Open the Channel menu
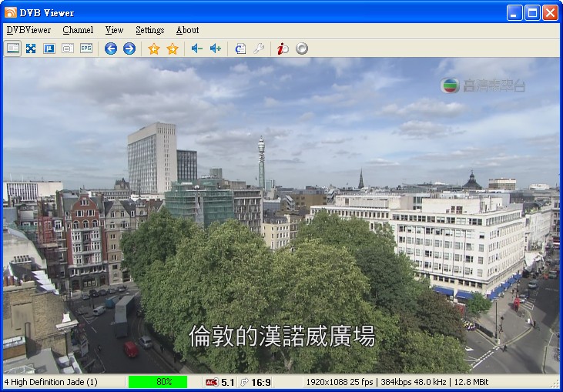Viewport: 563px width, 392px height. click(x=78, y=30)
